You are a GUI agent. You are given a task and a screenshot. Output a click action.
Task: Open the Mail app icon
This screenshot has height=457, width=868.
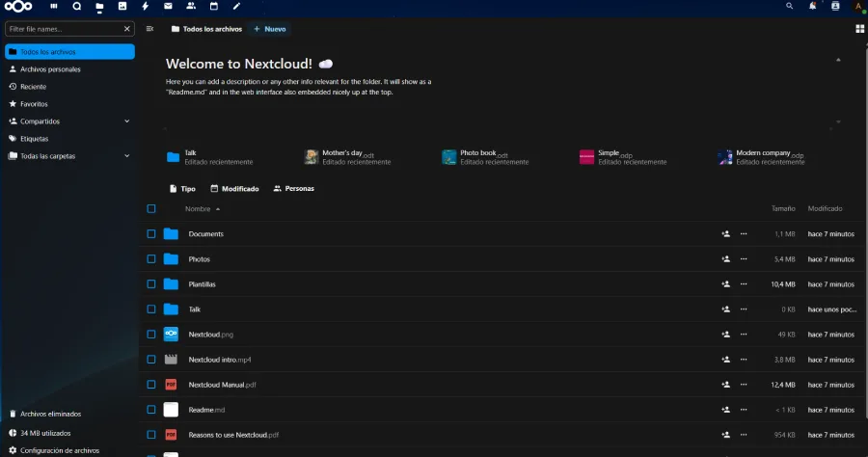[168, 6]
